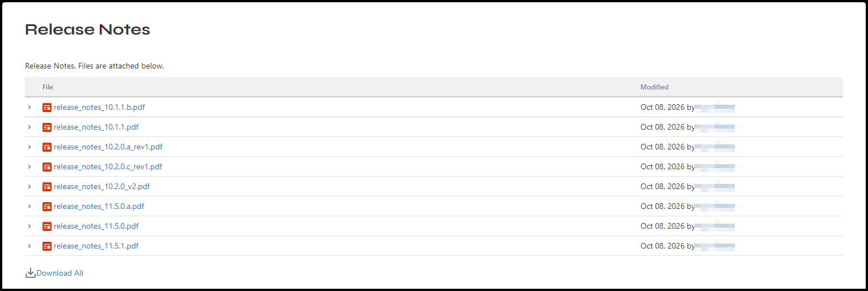Open release_notes_10.2.0.c_rev1.pdf file link
This screenshot has height=291, width=868.
[x=108, y=166]
